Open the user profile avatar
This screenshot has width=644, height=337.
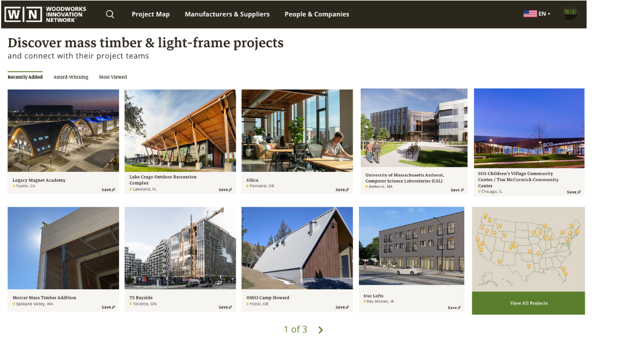click(570, 14)
